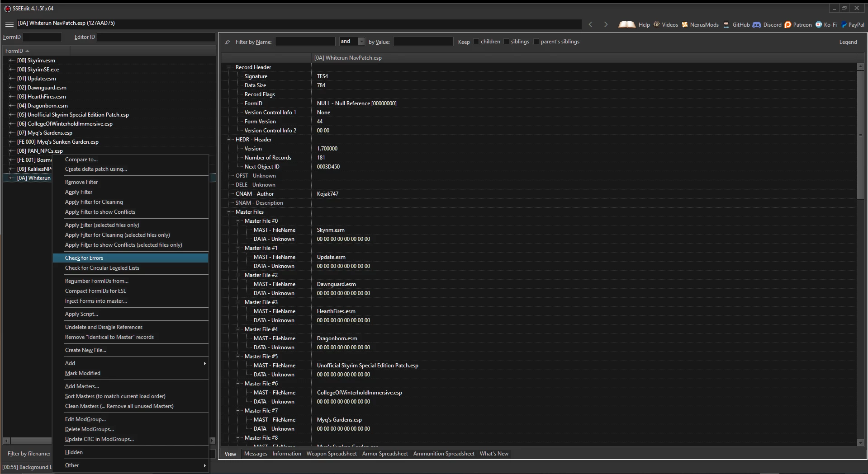Focus the Filter by Name field
The width and height of the screenshot is (868, 474).
point(305,42)
